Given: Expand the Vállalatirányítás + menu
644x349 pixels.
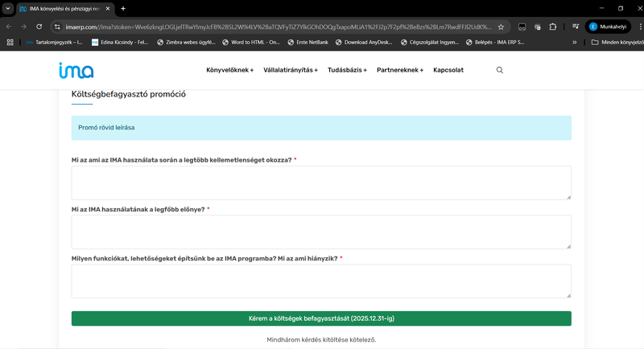Looking at the screenshot, I should 291,71.
